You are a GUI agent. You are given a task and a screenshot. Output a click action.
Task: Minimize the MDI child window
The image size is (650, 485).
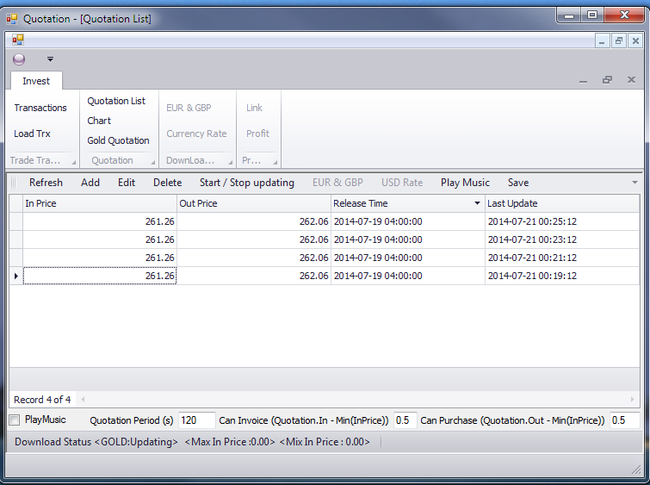point(602,41)
